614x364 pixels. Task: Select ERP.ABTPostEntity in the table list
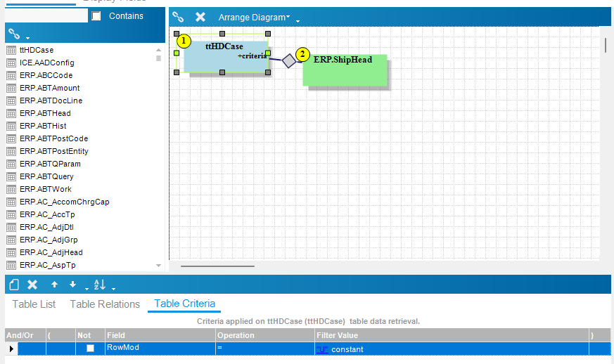[54, 151]
